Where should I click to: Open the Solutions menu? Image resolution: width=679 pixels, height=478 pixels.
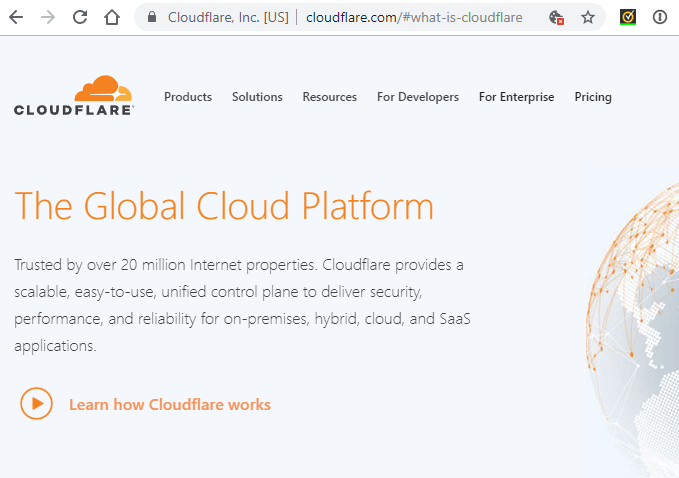257,97
